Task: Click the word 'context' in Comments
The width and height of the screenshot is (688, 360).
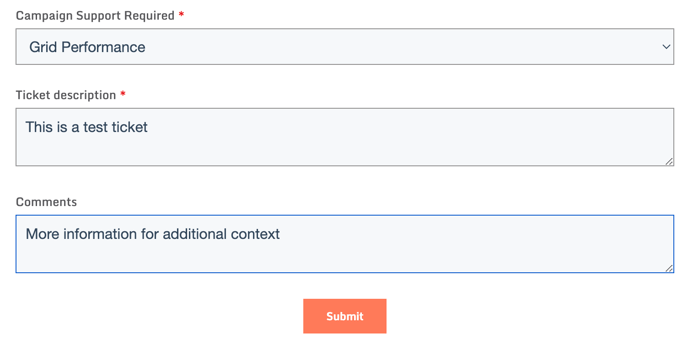Action: 255,234
